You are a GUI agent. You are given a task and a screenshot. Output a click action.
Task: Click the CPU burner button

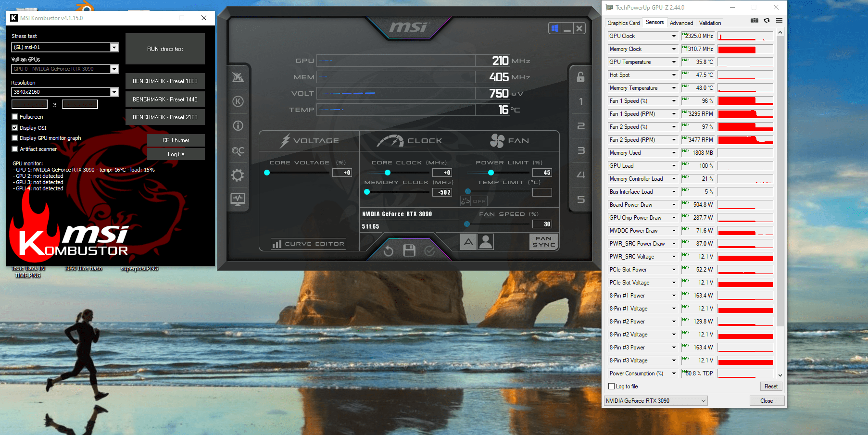[x=176, y=140]
